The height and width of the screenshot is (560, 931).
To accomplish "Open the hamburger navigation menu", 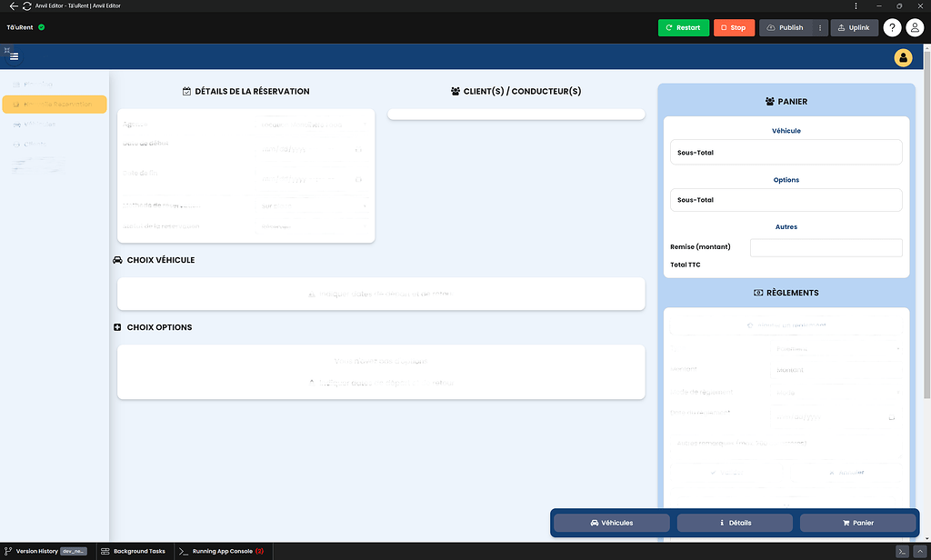I will [x=13, y=56].
